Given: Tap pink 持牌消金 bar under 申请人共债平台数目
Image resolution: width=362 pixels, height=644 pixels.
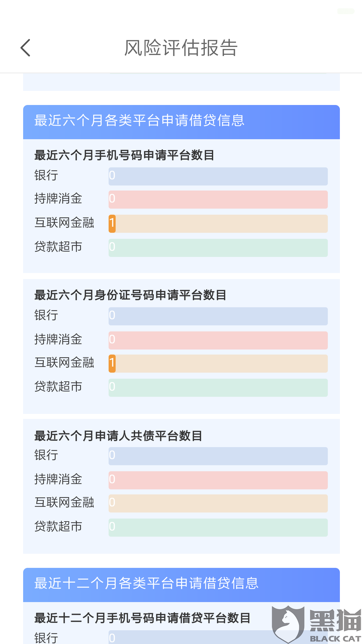Looking at the screenshot, I should click(x=218, y=480).
